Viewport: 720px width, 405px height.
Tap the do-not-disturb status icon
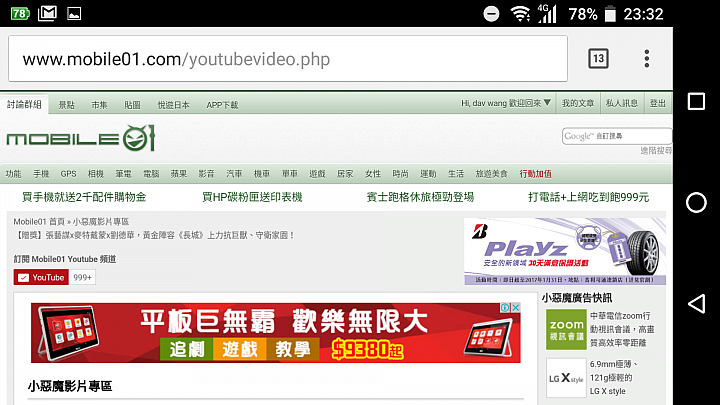click(x=491, y=14)
